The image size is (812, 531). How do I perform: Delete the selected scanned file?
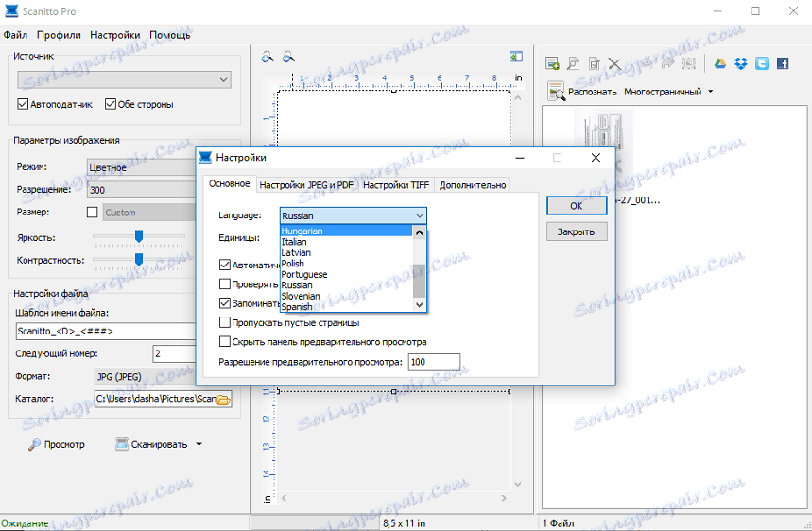614,63
